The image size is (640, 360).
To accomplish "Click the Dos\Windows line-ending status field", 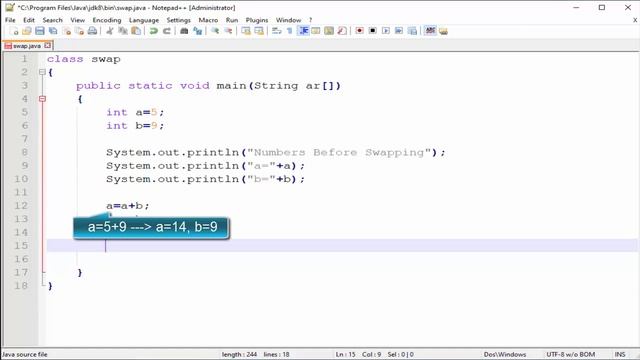I will coord(505,354).
